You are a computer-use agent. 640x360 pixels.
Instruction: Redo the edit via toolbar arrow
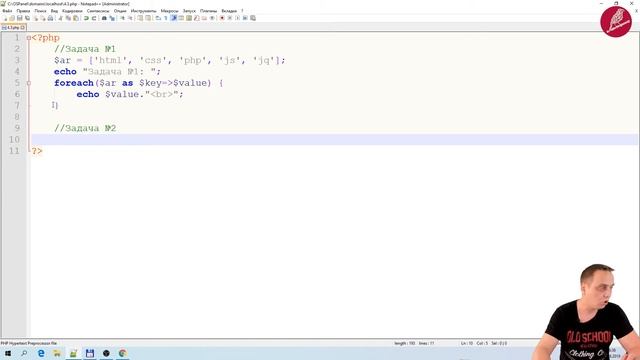94,18
